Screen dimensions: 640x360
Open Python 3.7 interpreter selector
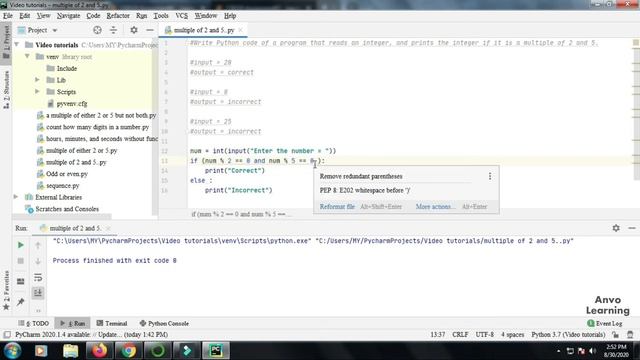point(568,335)
